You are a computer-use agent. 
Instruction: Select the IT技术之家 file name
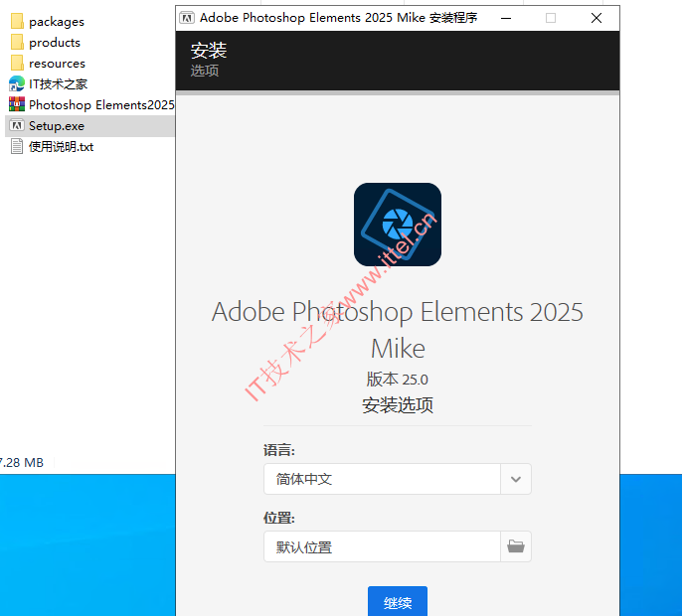click(59, 83)
